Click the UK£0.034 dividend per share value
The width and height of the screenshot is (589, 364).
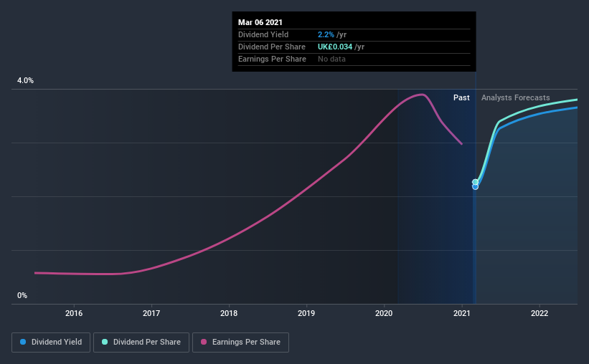pos(335,47)
